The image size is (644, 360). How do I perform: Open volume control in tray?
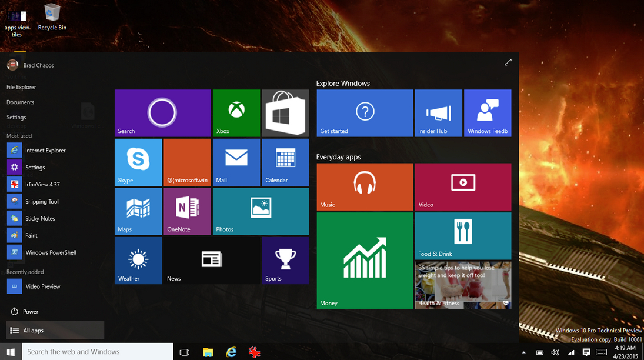pyautogui.click(x=555, y=352)
